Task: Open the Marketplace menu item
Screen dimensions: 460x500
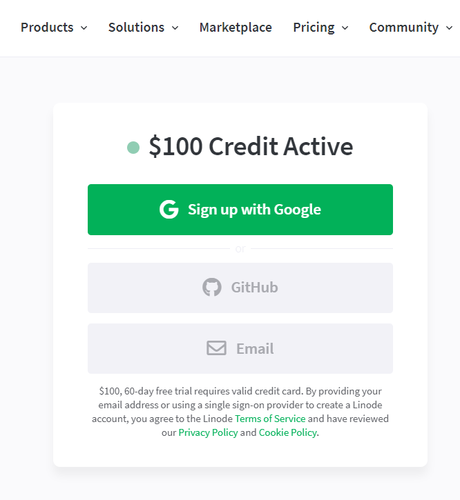Action: tap(236, 27)
